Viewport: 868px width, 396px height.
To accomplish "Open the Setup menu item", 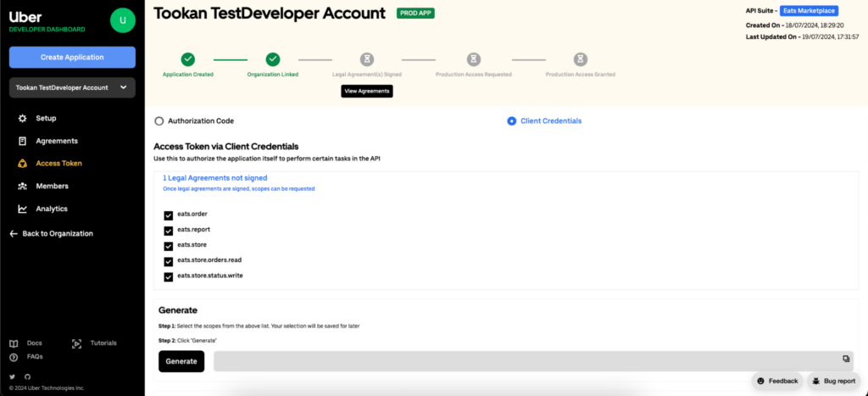I will tap(46, 118).
